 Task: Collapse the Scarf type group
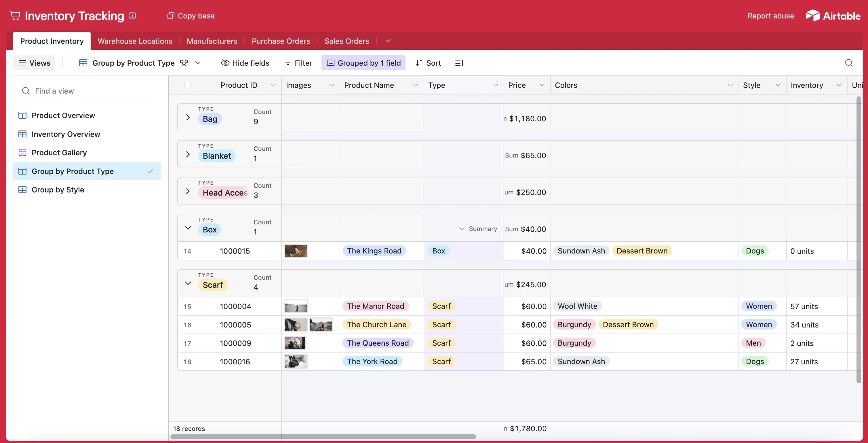[x=188, y=283]
